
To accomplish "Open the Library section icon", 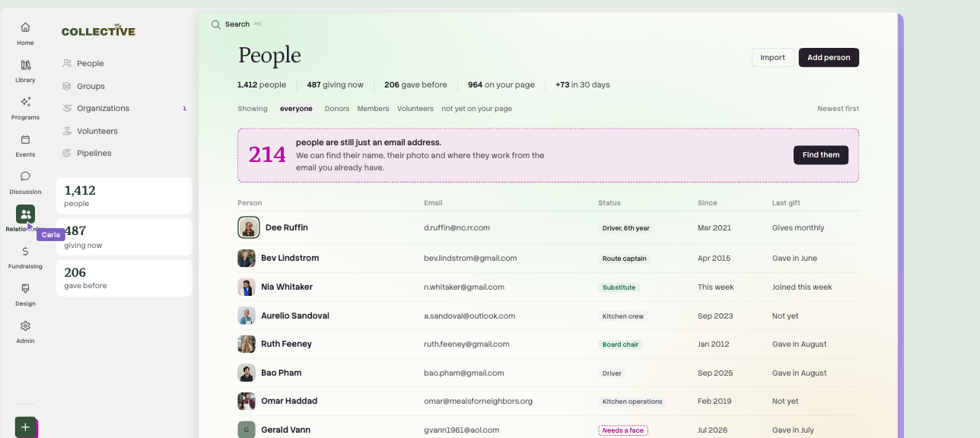I will tap(25, 65).
